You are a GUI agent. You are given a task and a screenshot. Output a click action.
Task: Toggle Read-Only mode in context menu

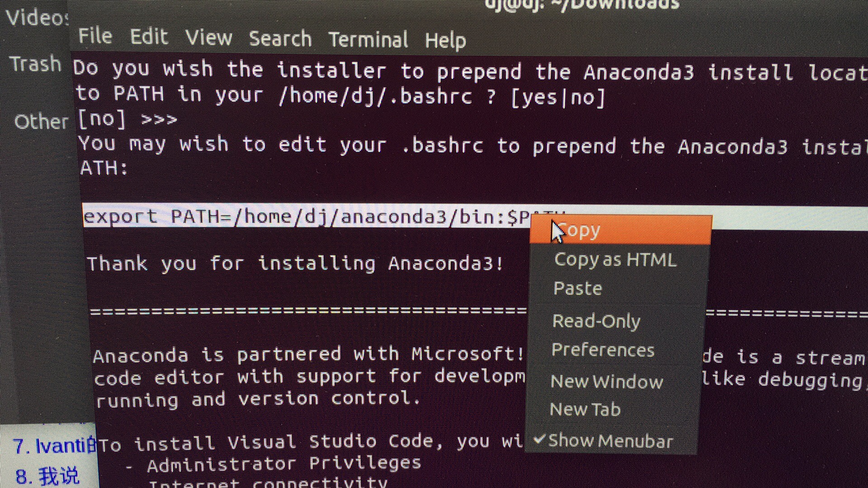[x=596, y=321]
